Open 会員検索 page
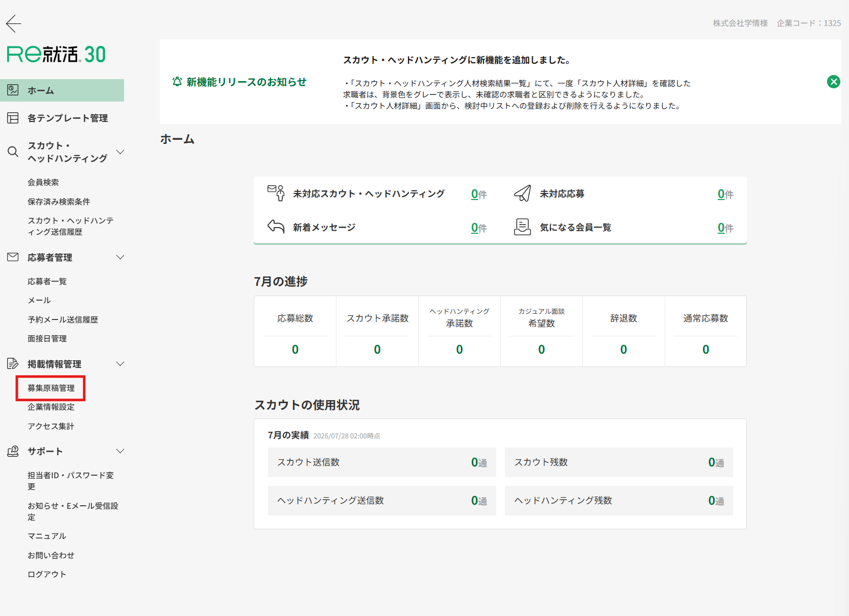This screenshot has height=616, width=849. point(43,182)
